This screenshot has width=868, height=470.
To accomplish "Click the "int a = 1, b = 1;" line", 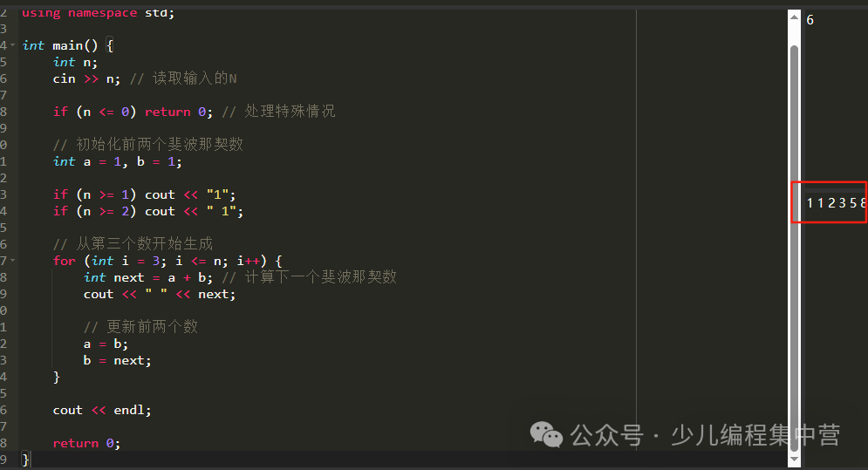I will tap(118, 161).
